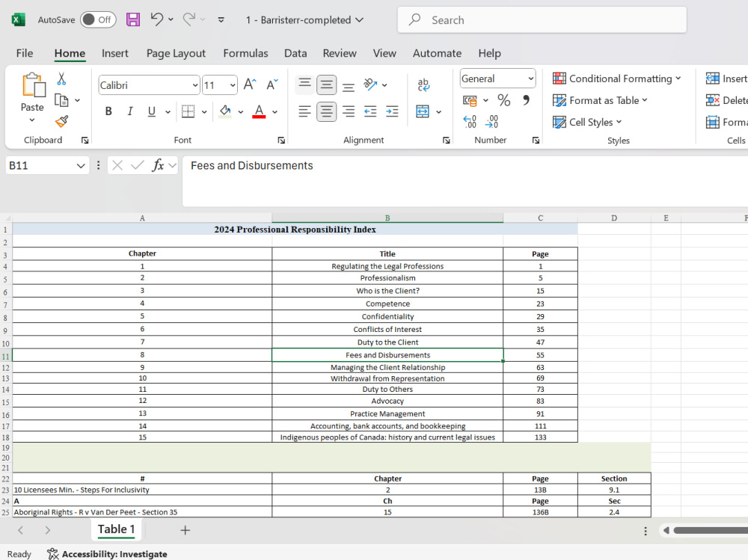Click Insert Function fx icon
This screenshot has height=560, width=748.
[x=158, y=165]
